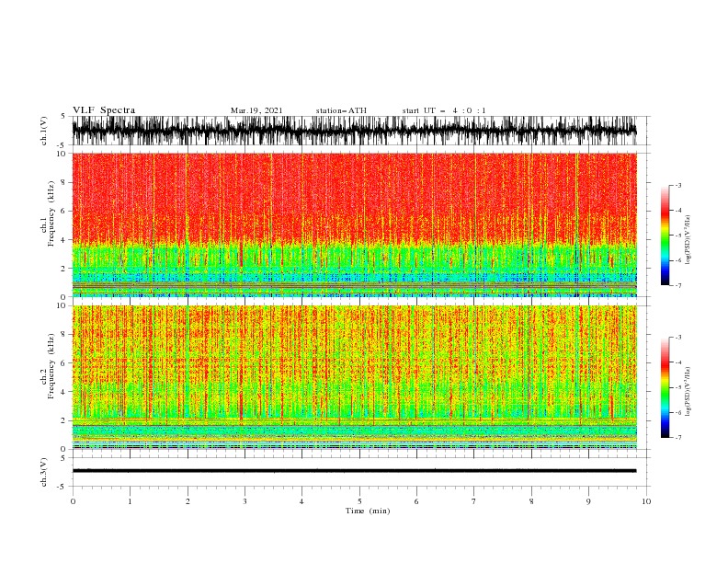Image resolution: width=728 pixels, height=563 pixels.
Task: Select the date text "Mar.19, 2021"
Action: click(x=256, y=110)
